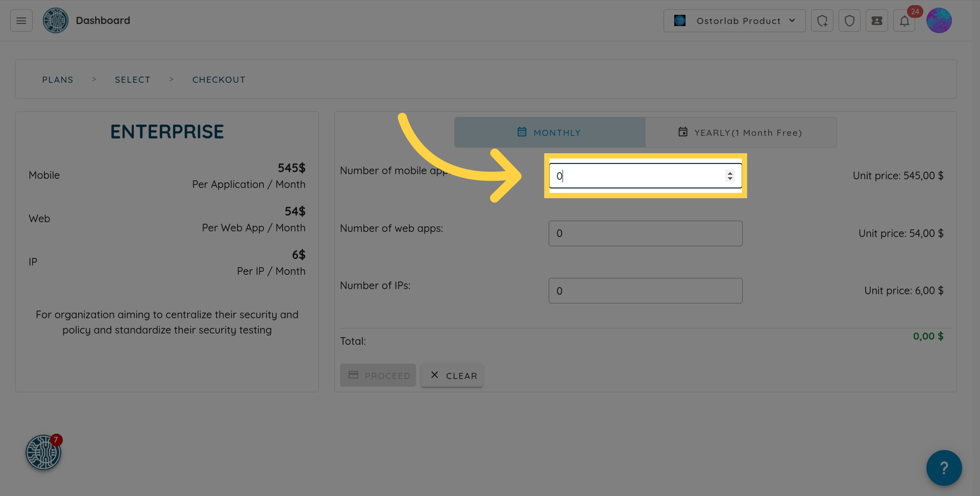Click the Clear button
The height and width of the screenshot is (496, 980).
[452, 375]
